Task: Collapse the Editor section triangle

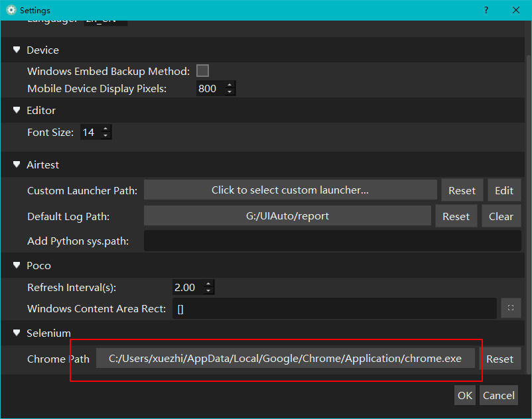Action: point(17,110)
